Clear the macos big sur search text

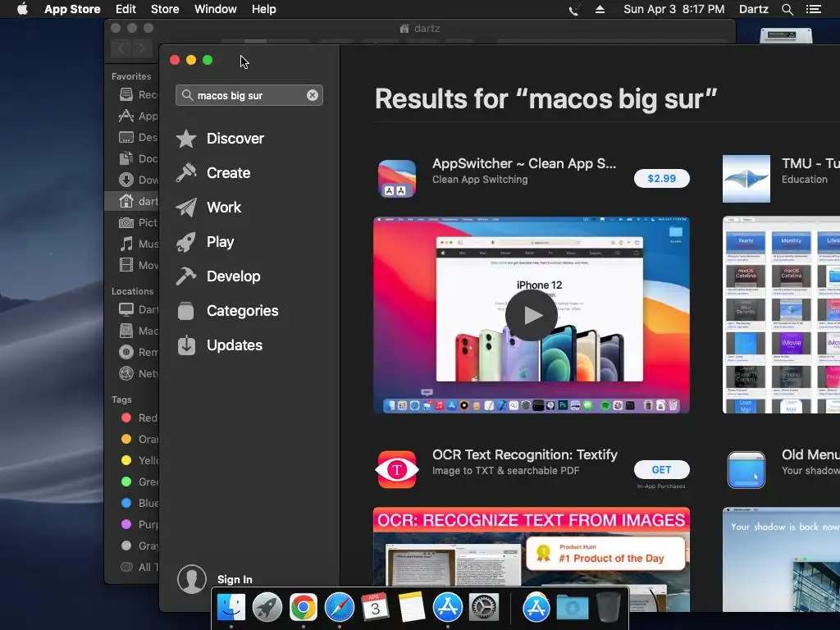[313, 95]
